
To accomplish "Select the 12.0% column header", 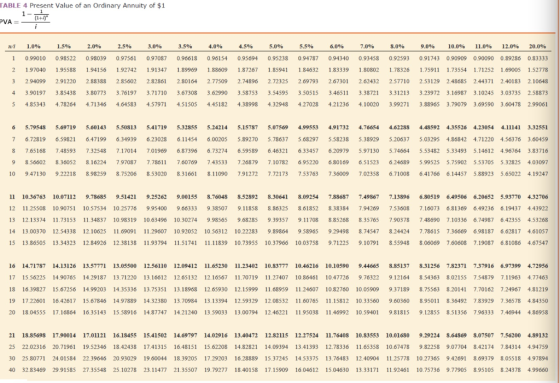I will 510,46.
